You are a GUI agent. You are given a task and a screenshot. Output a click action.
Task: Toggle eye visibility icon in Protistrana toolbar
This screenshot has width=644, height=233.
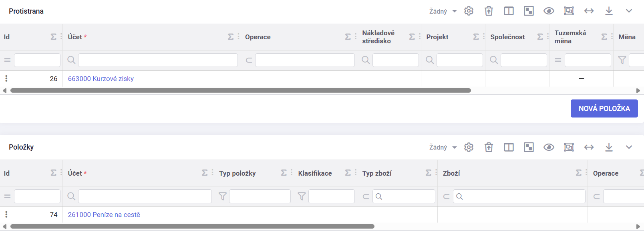(549, 11)
